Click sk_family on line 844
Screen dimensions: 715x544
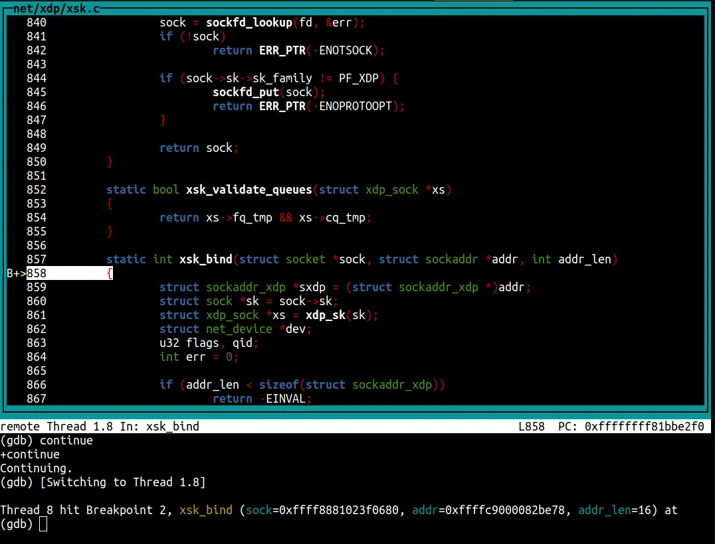coord(282,78)
